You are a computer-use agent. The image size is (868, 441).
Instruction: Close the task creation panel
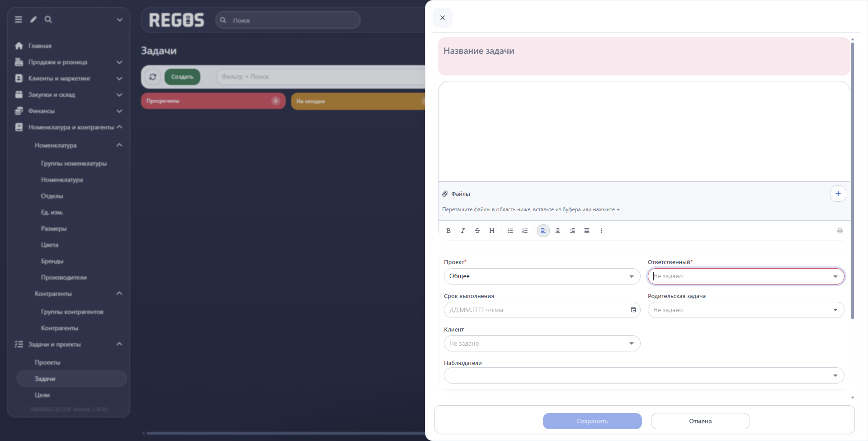click(x=443, y=18)
